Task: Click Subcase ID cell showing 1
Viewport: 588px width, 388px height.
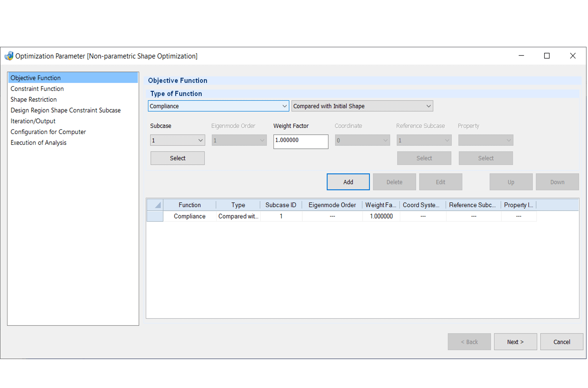Action: point(281,217)
